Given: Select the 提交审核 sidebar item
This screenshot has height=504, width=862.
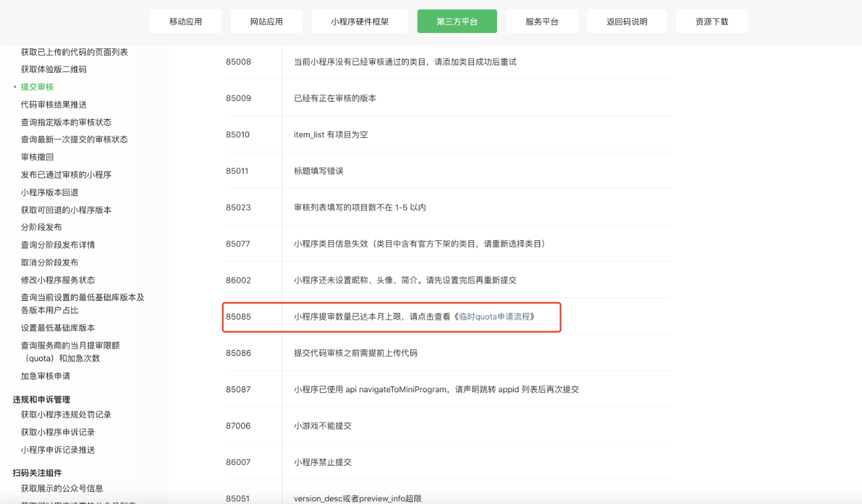Looking at the screenshot, I should pos(37,87).
